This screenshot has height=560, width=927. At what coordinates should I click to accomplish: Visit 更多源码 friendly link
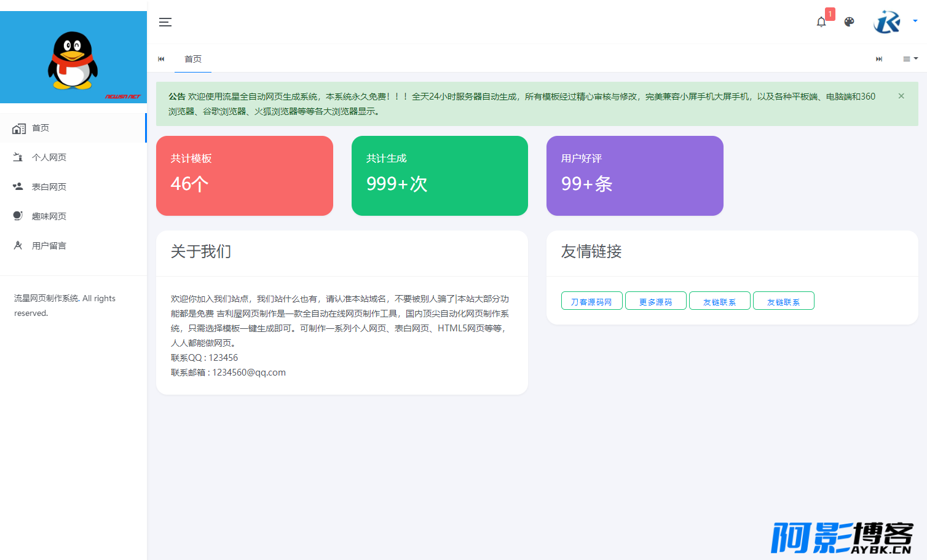pos(656,301)
